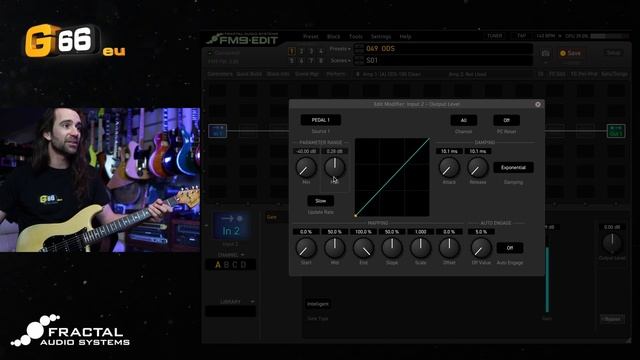Select the Release value field 10.1 ms
The width and height of the screenshot is (640, 360).
click(x=478, y=151)
